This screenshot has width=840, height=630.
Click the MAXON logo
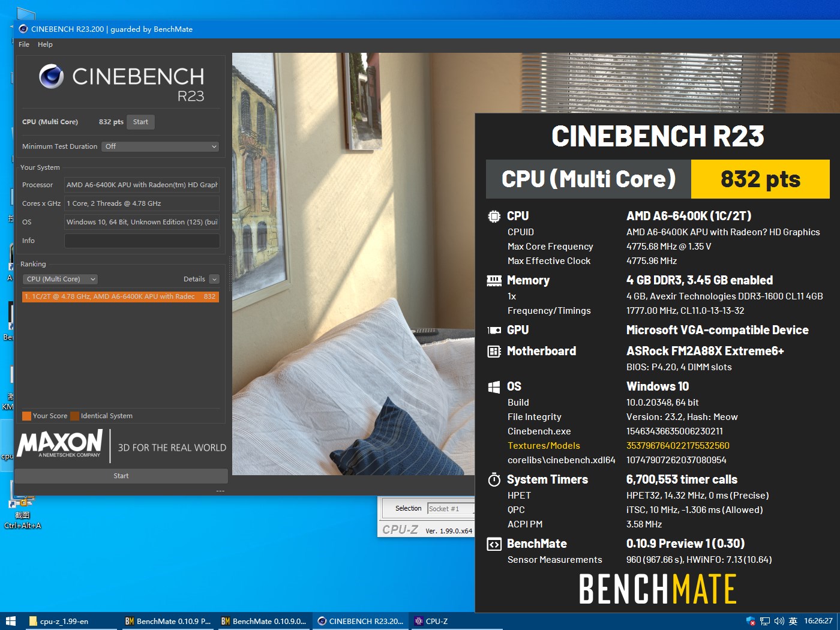tap(59, 445)
